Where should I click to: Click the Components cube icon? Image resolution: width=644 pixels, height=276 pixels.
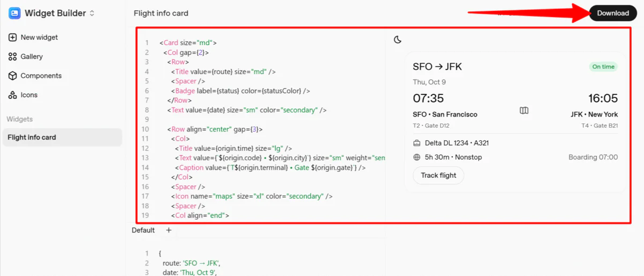click(x=12, y=76)
